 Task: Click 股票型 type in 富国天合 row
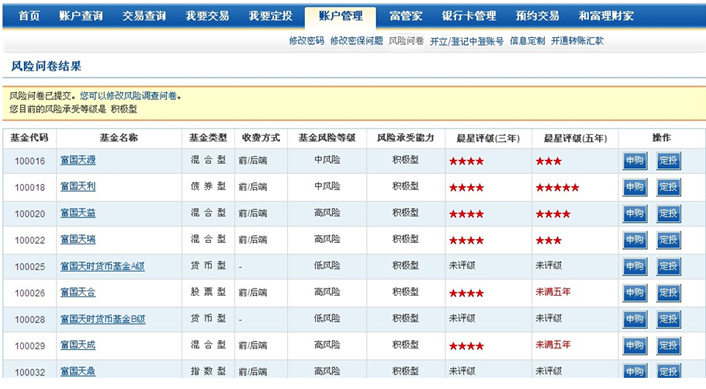coord(208,292)
